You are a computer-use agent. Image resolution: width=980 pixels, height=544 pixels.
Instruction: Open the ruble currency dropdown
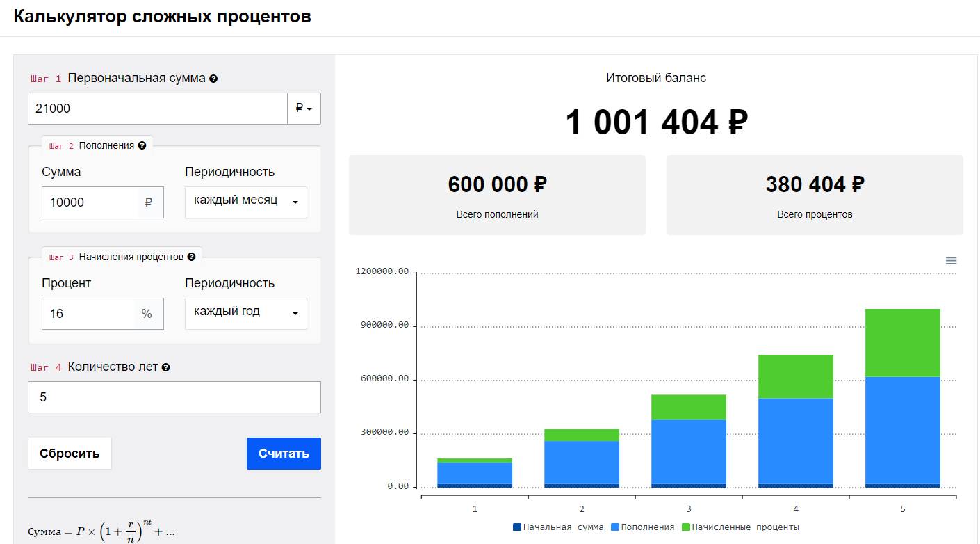[304, 109]
